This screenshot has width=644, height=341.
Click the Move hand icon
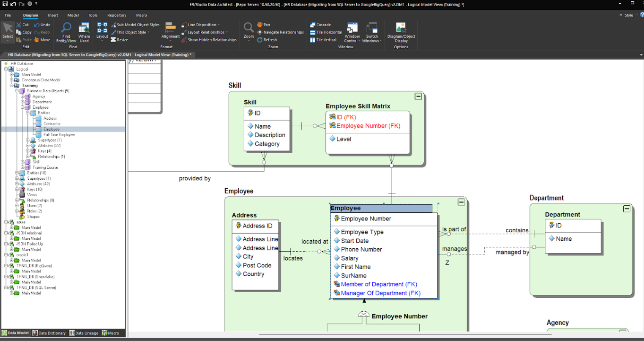(x=37, y=40)
